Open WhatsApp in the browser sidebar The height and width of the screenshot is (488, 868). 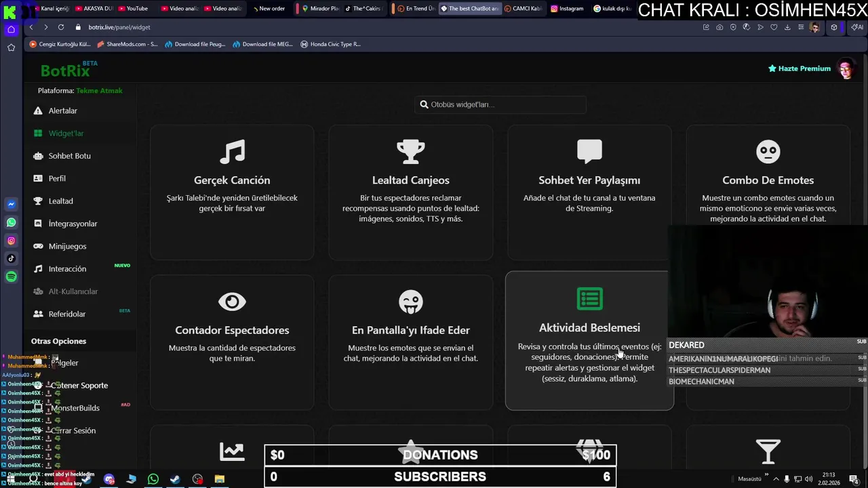click(11, 222)
